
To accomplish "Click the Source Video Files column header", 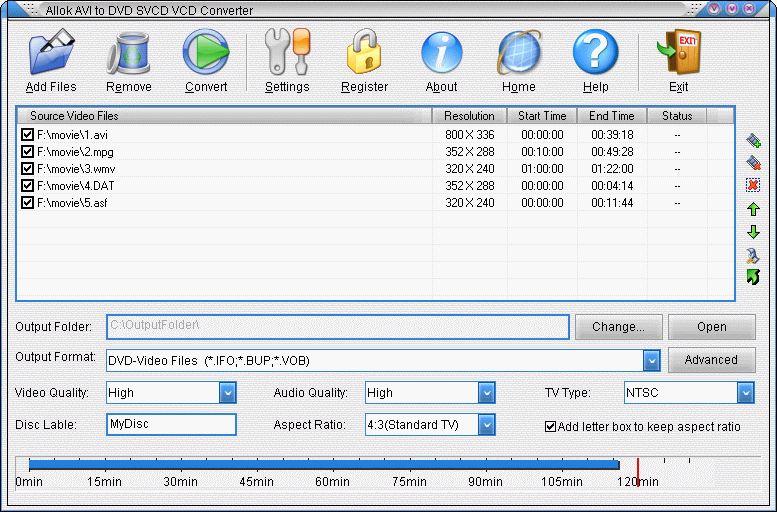I will pyautogui.click(x=224, y=116).
